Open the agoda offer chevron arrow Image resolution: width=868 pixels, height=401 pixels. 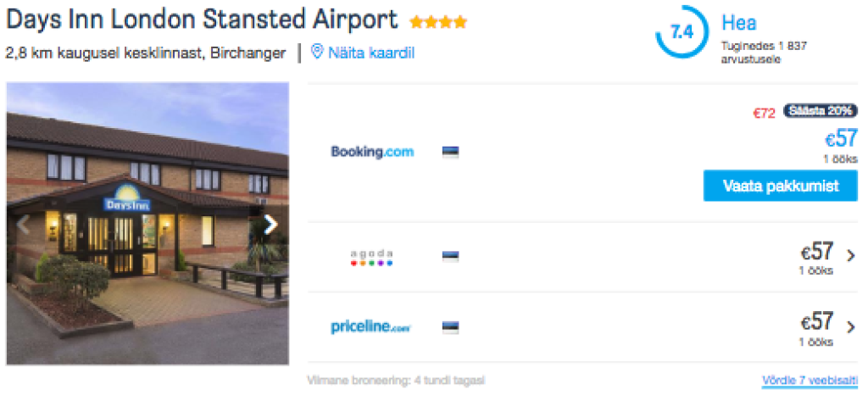(850, 254)
